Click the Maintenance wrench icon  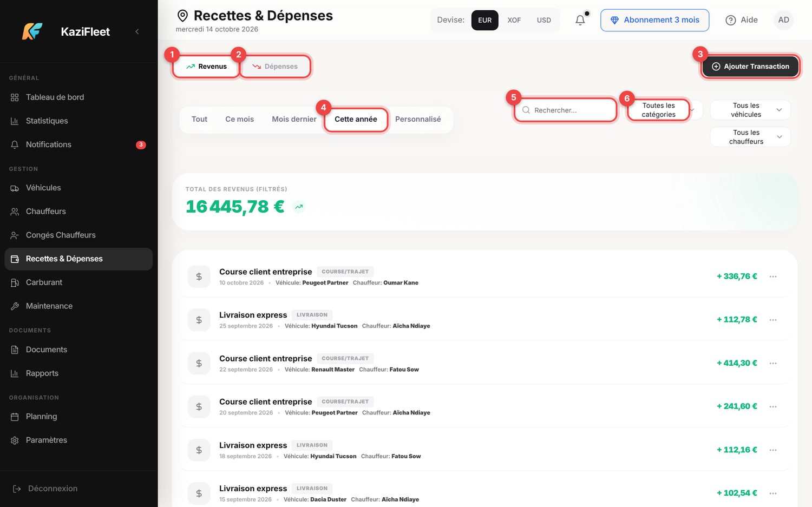[15, 306]
